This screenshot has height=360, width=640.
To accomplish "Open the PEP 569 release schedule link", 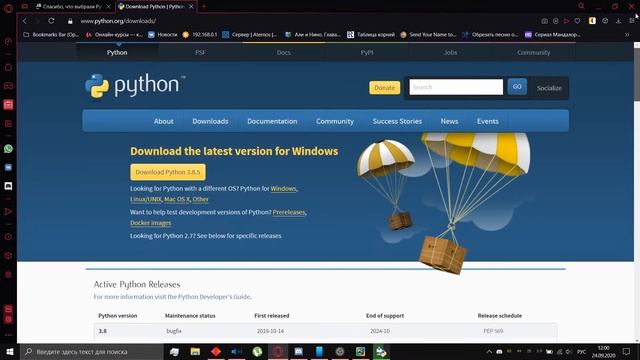I will 493,331.
